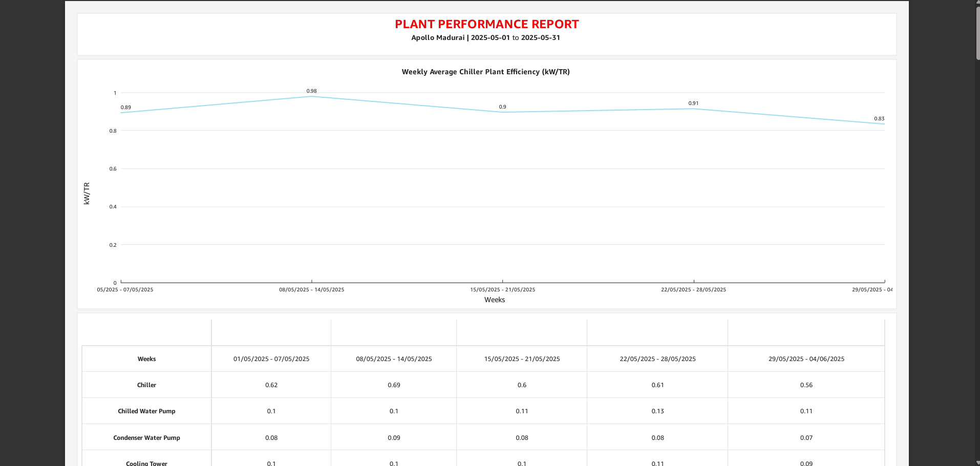Click the 0.89 data label on chart
Viewport: 980px width, 466px height.
(125, 108)
